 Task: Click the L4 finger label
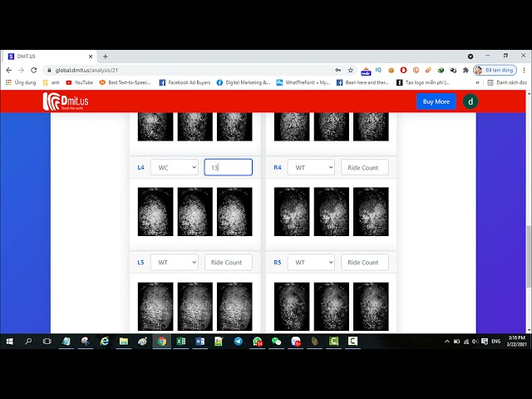tap(140, 167)
